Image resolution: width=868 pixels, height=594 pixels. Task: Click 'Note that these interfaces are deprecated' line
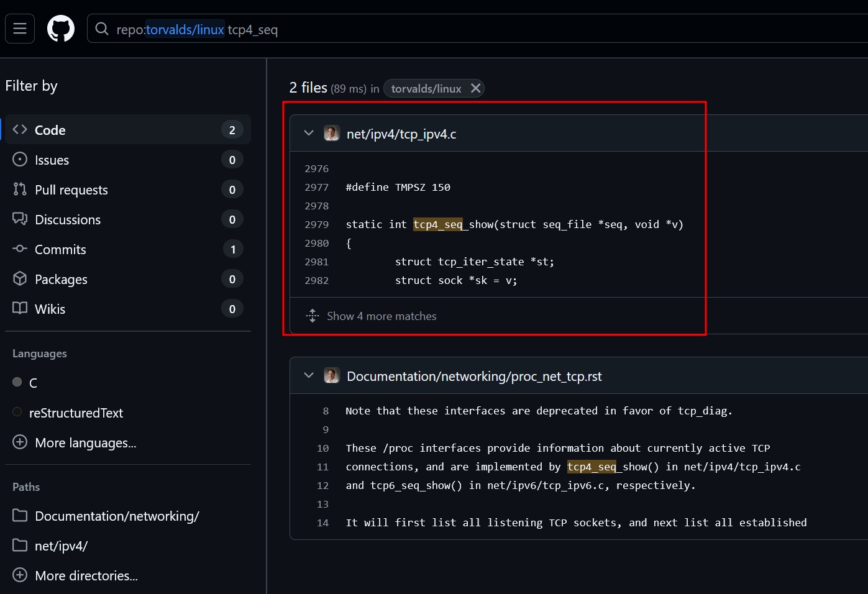click(539, 411)
